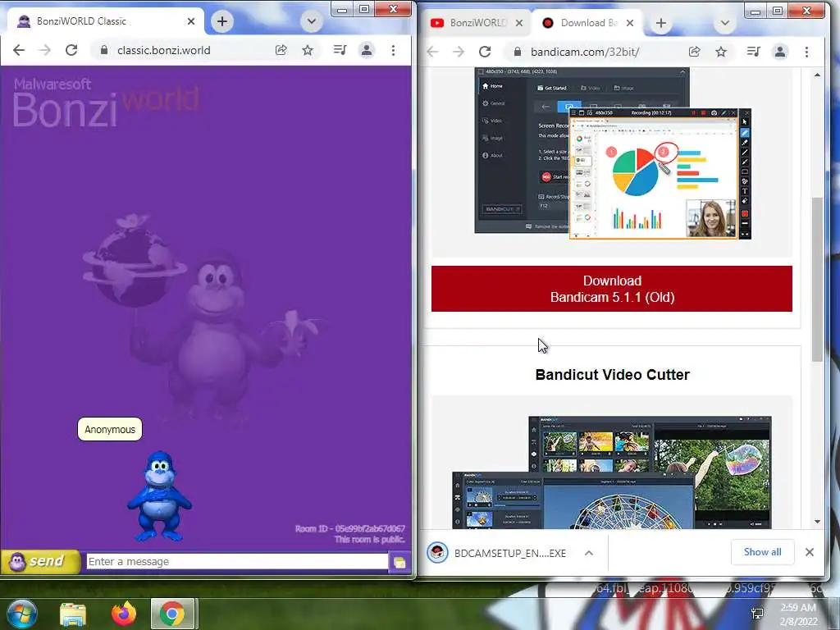Focus the Enter a message field

point(237,561)
